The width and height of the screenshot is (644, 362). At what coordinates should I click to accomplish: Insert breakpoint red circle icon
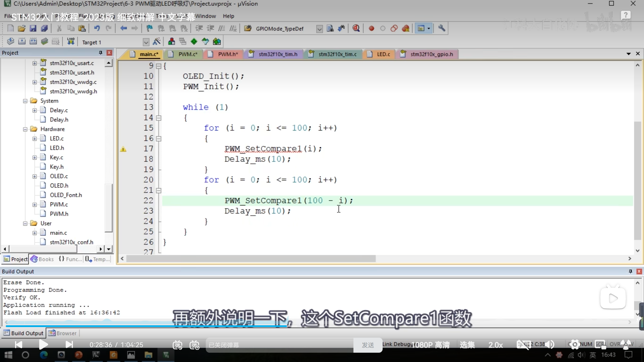click(371, 28)
